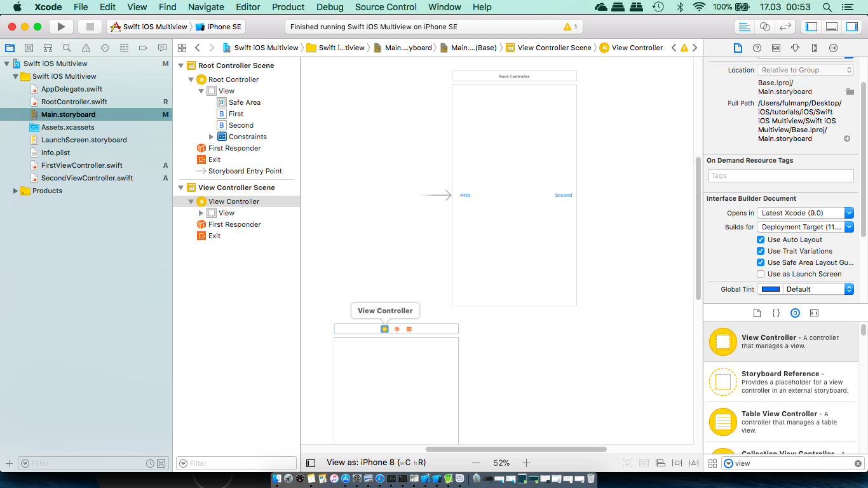Image resolution: width=868 pixels, height=488 pixels.
Task: Open the Assistant editor view
Action: coord(765,27)
